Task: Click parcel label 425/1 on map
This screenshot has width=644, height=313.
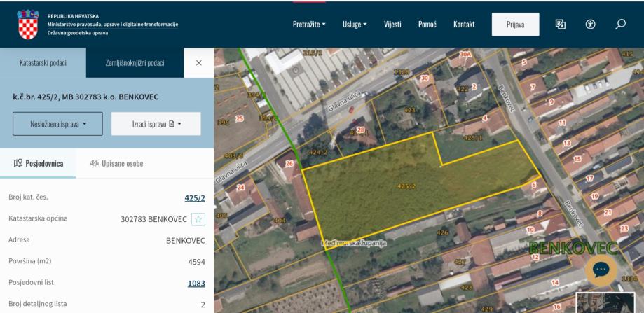Action: tap(473, 138)
